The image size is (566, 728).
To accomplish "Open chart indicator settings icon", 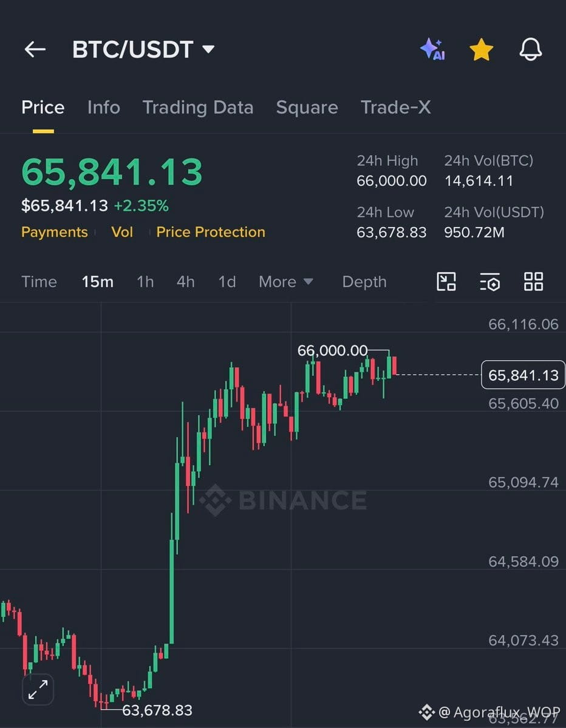I will coord(490,281).
